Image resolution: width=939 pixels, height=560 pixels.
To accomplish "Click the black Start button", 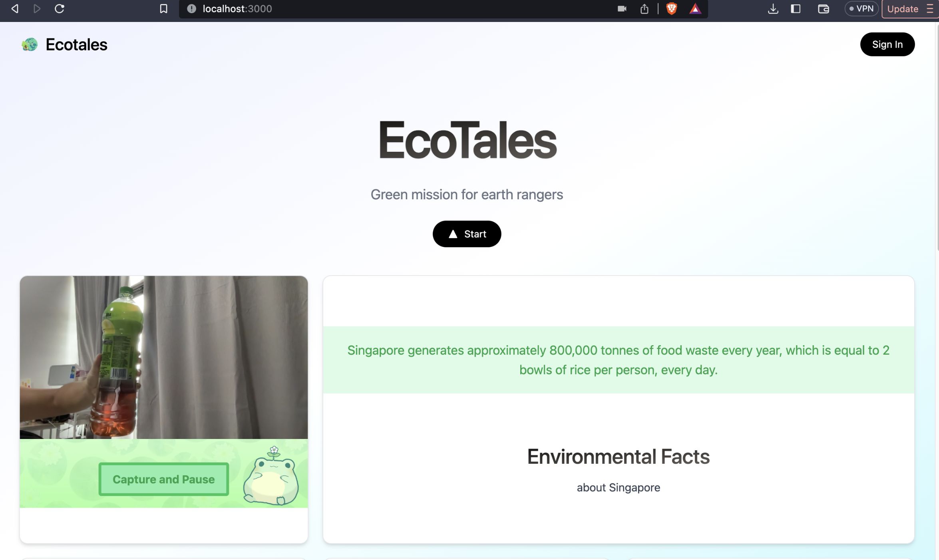I will pos(467,234).
